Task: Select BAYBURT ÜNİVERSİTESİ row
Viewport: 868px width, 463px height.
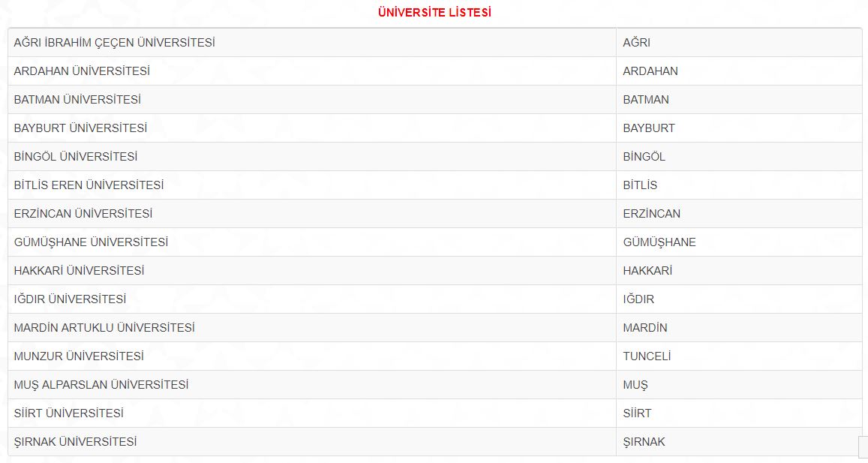Action: click(435, 128)
